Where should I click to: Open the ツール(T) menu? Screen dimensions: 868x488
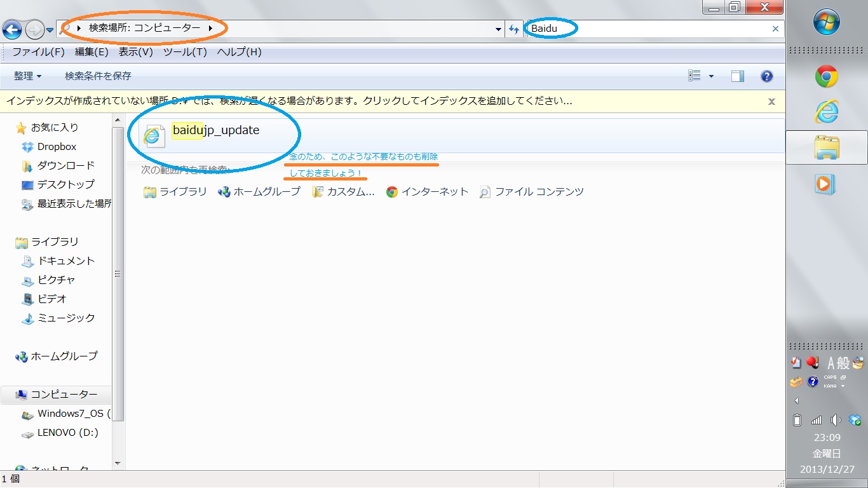185,52
